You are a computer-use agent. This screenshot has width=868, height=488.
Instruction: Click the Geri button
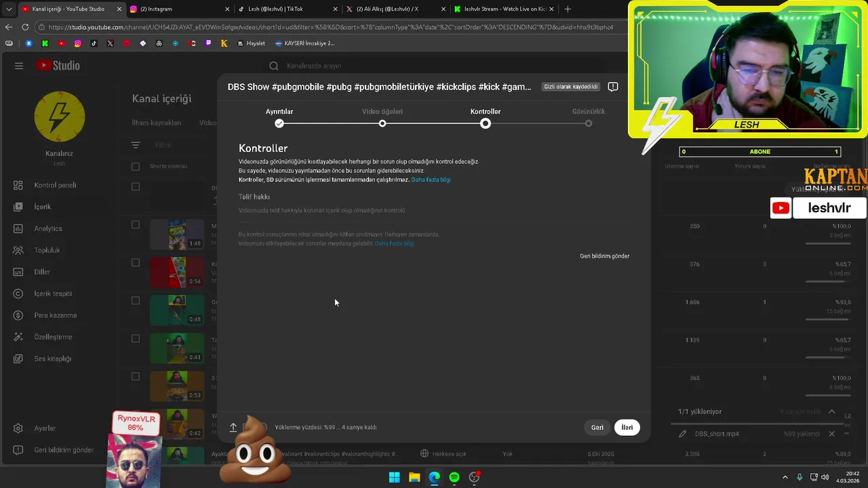(x=597, y=428)
